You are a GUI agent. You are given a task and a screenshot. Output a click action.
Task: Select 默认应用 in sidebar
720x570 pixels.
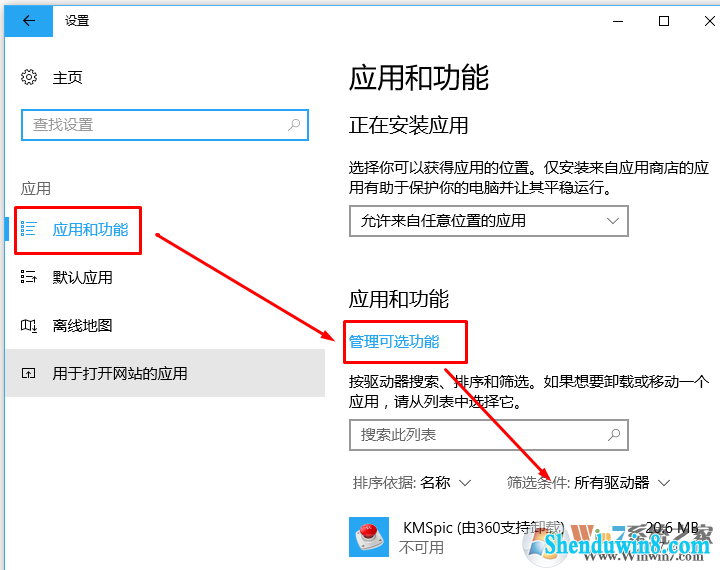point(83,277)
